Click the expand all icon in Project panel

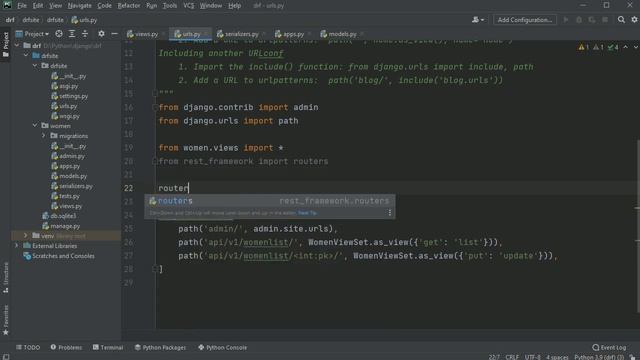click(72, 34)
